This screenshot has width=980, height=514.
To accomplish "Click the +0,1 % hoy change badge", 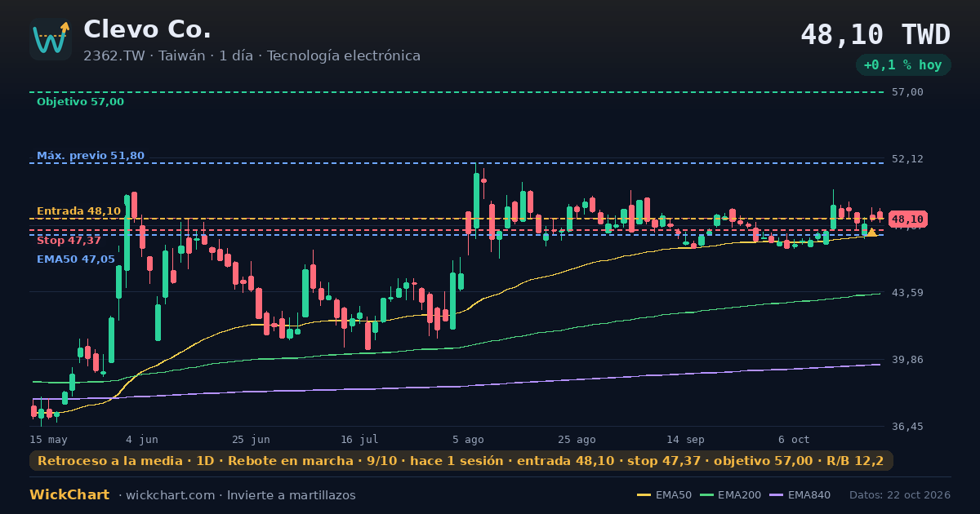I will [903, 65].
